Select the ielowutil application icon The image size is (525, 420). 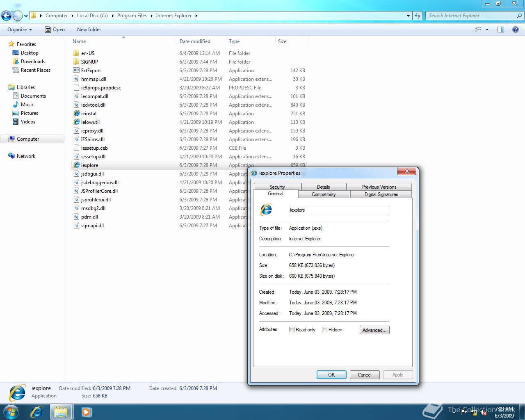(x=76, y=122)
